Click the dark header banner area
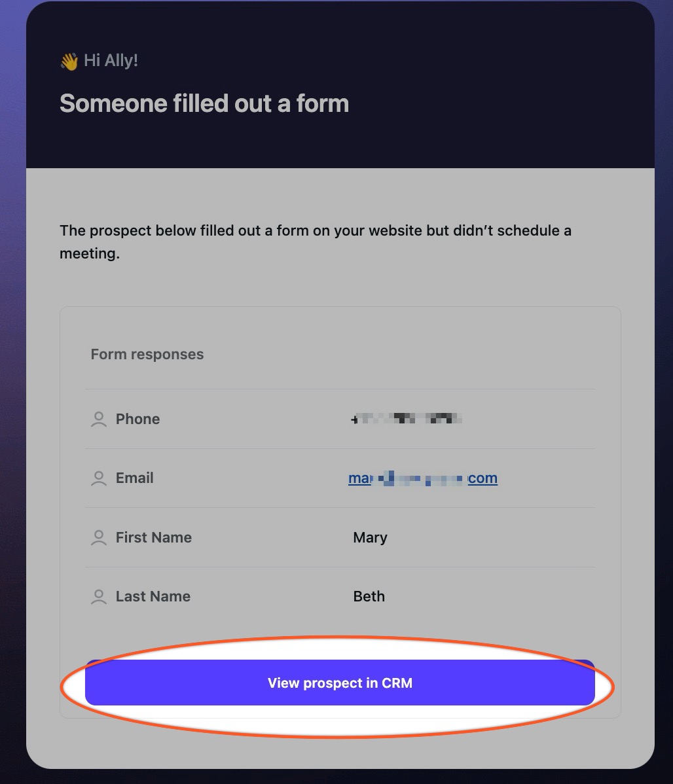The height and width of the screenshot is (784, 673). [x=340, y=84]
